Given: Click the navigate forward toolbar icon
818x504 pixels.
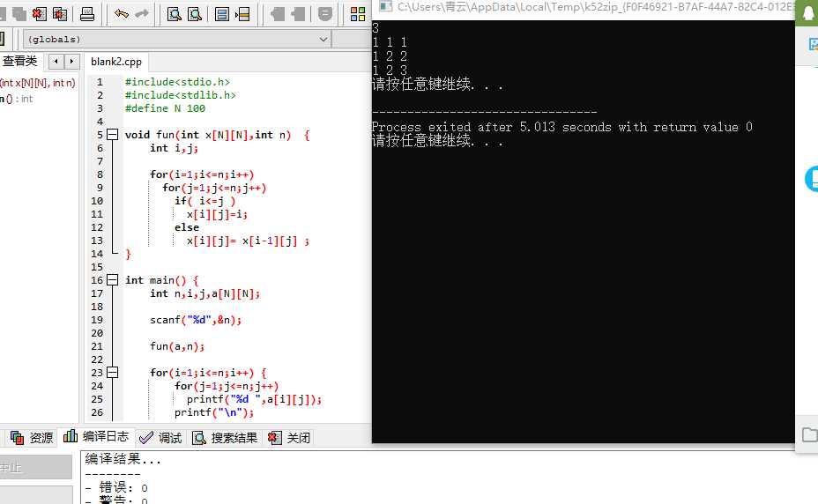Looking at the screenshot, I should pyautogui.click(x=299, y=14).
